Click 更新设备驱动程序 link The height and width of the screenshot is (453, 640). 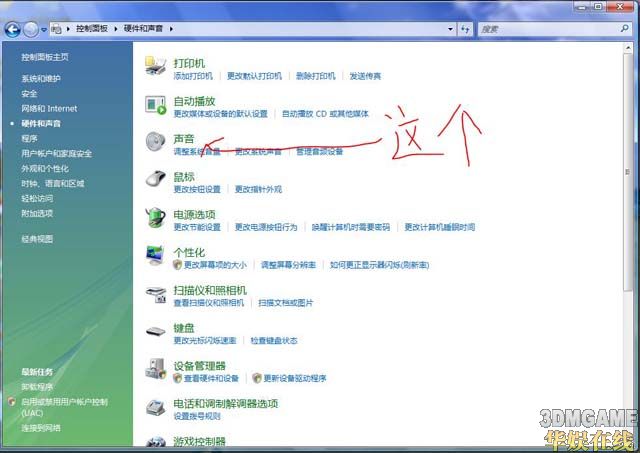(x=295, y=378)
